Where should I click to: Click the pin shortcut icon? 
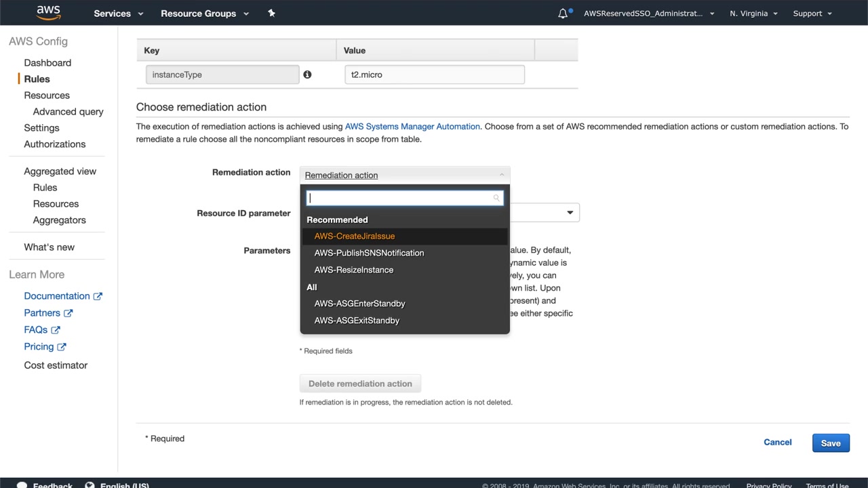pyautogui.click(x=271, y=13)
